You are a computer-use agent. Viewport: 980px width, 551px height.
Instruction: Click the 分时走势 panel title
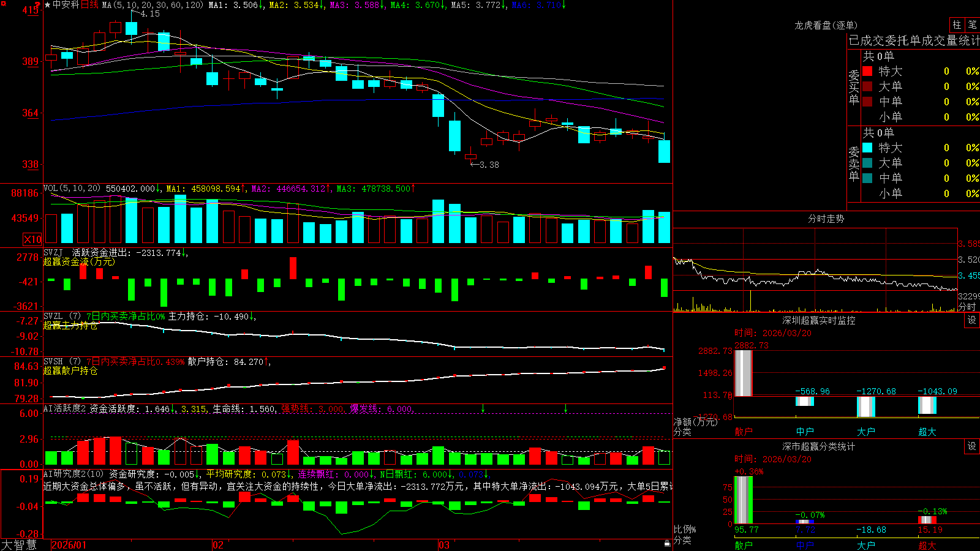[x=826, y=219]
